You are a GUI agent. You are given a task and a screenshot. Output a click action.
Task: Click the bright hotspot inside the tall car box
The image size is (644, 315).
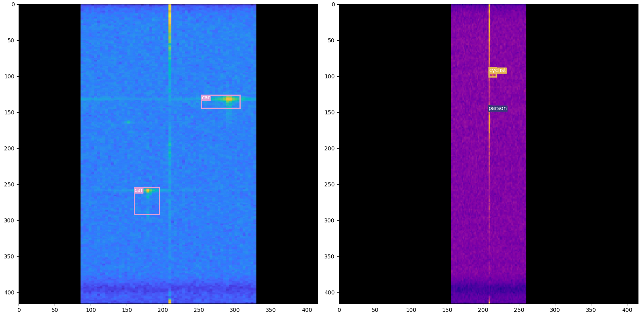(148, 191)
